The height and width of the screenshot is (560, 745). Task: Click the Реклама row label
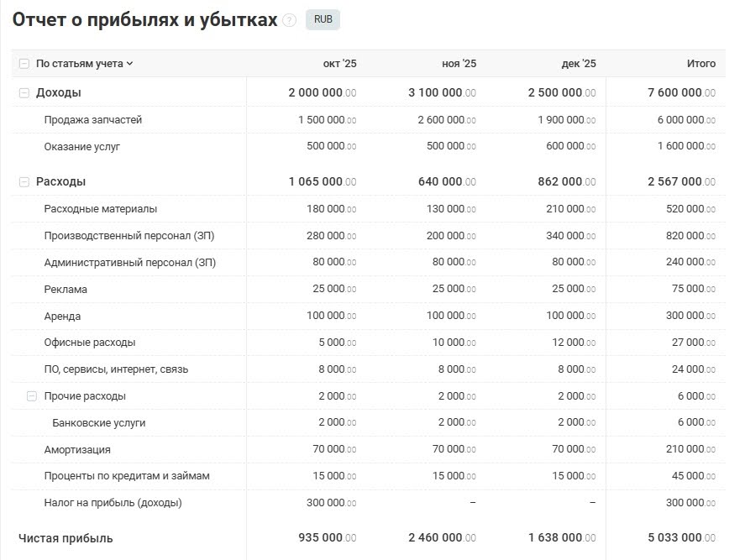66,290
